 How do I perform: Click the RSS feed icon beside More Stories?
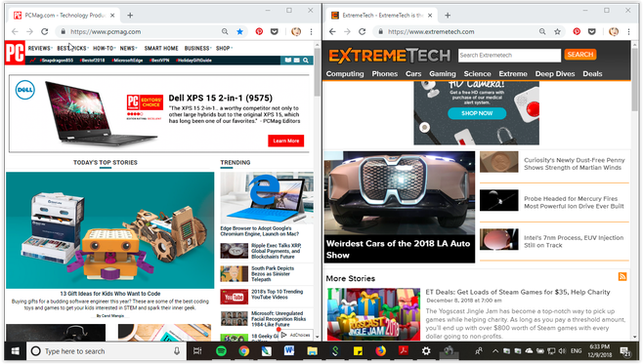click(x=622, y=277)
